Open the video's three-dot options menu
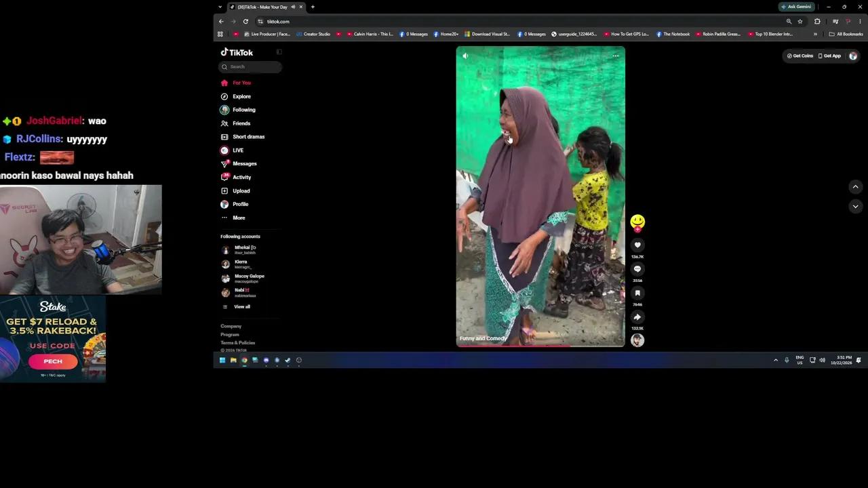Image resolution: width=868 pixels, height=488 pixels. [616, 56]
